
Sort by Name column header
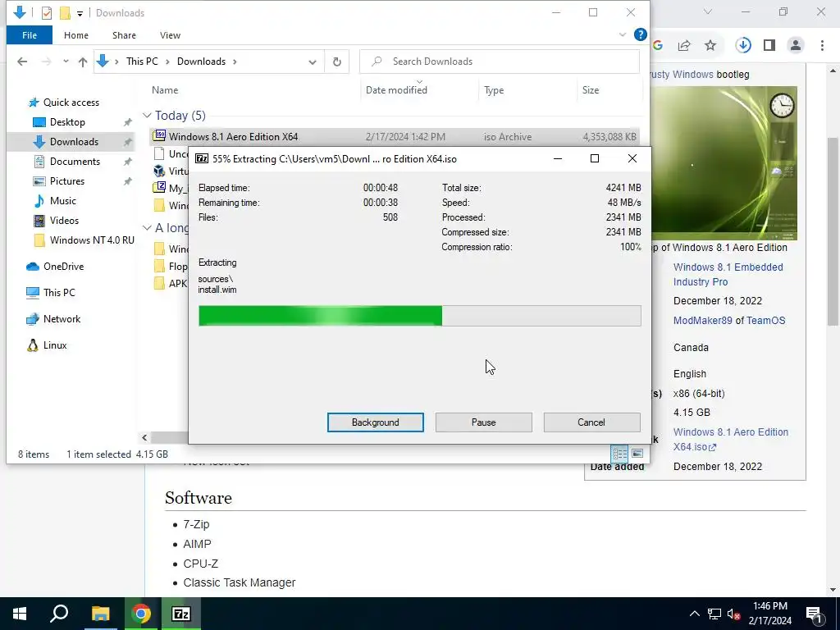point(164,90)
